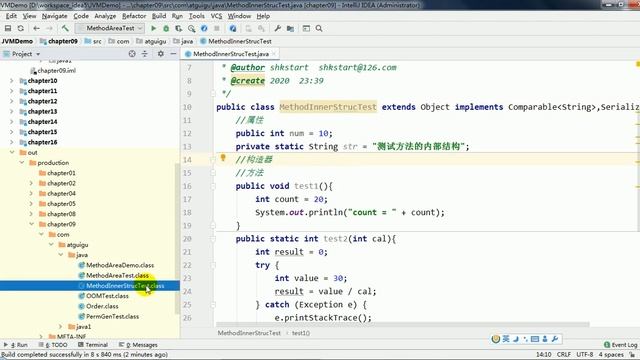Expand the chapter02 output folder
Screen dimensions: 640x360
pyautogui.click(x=31, y=183)
